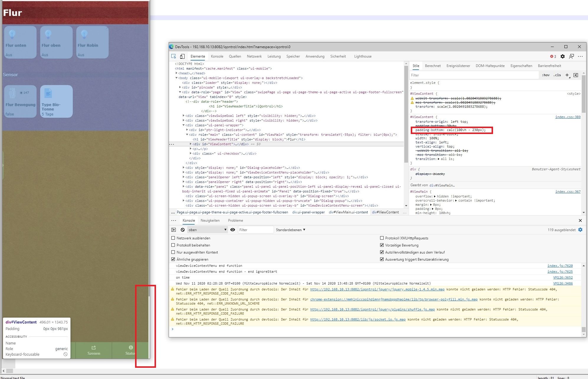Image resolution: width=588 pixels, height=379 pixels.
Task: Follow the jquery.mobile-1.4.5.min.map URL
Action: [x=377, y=289]
